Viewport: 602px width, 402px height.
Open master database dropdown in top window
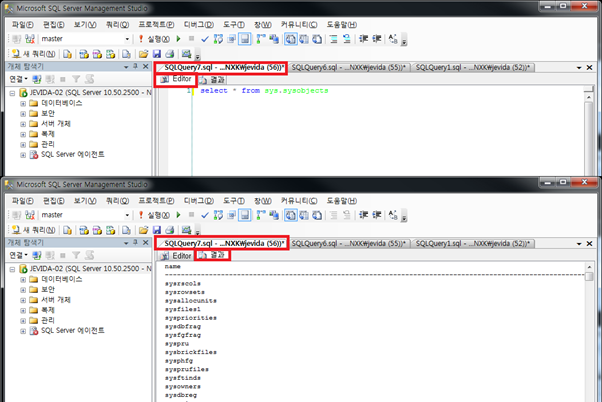[x=127, y=39]
